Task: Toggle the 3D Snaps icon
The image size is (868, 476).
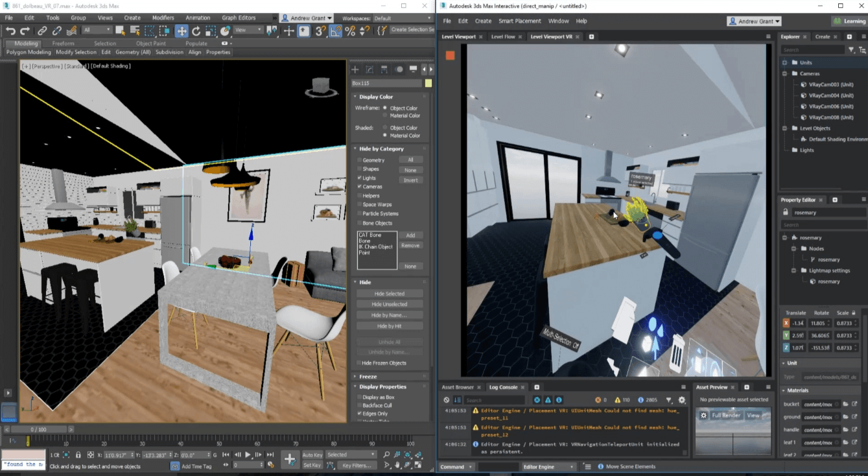Action: coord(320,30)
